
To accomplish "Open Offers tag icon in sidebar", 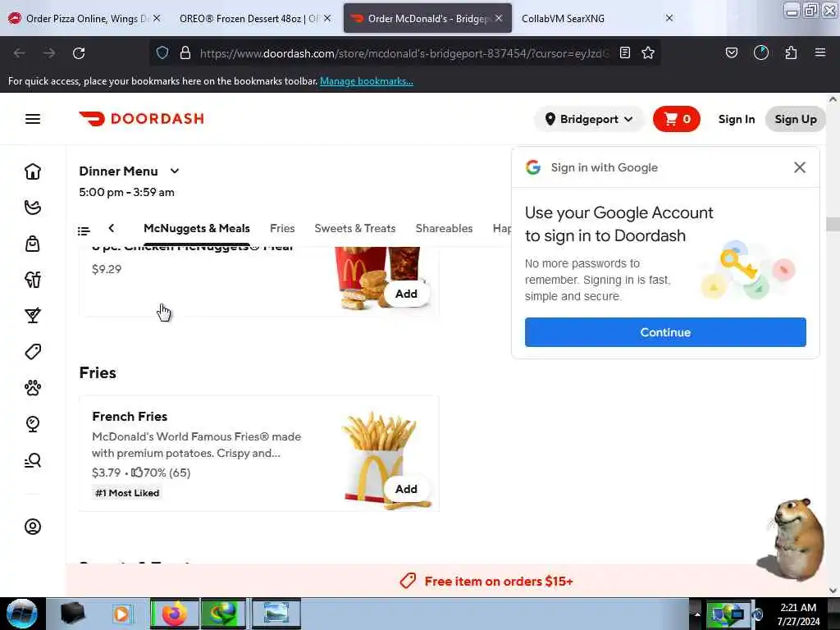I will coord(33,351).
